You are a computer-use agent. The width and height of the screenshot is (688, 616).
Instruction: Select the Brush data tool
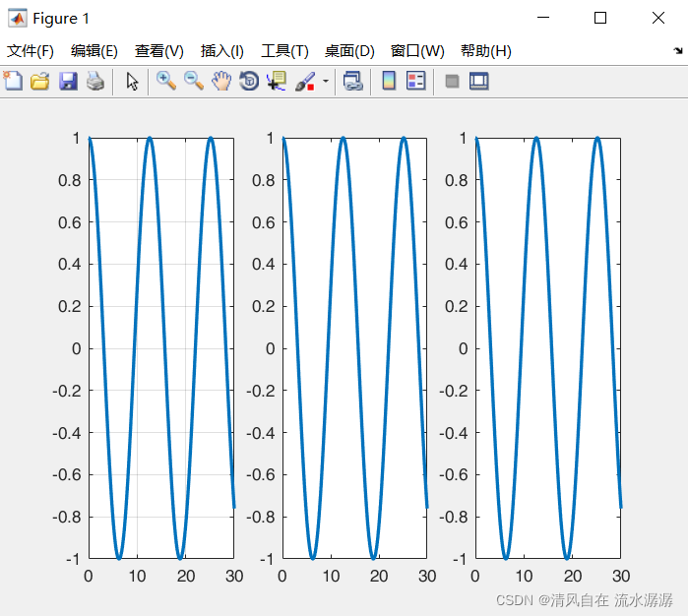[x=305, y=82]
